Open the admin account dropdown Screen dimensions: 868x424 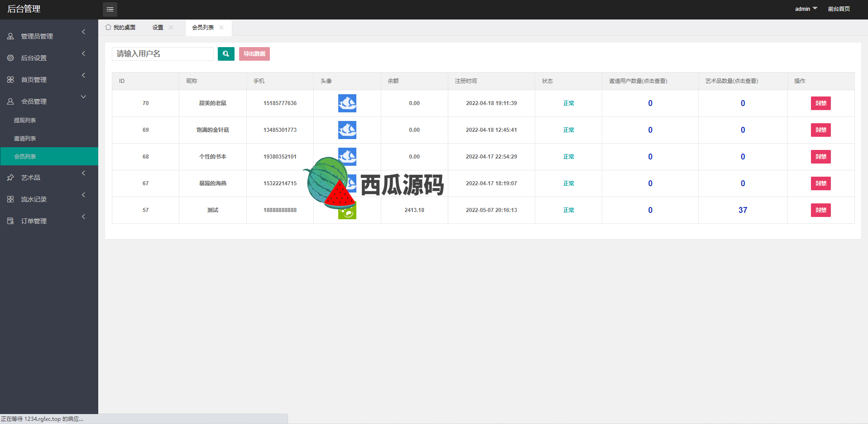pyautogui.click(x=806, y=9)
